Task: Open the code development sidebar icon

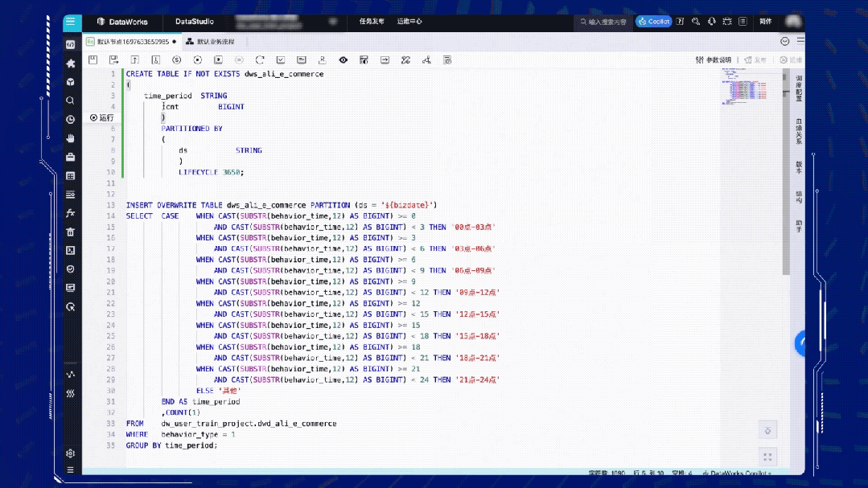Action: (70, 44)
